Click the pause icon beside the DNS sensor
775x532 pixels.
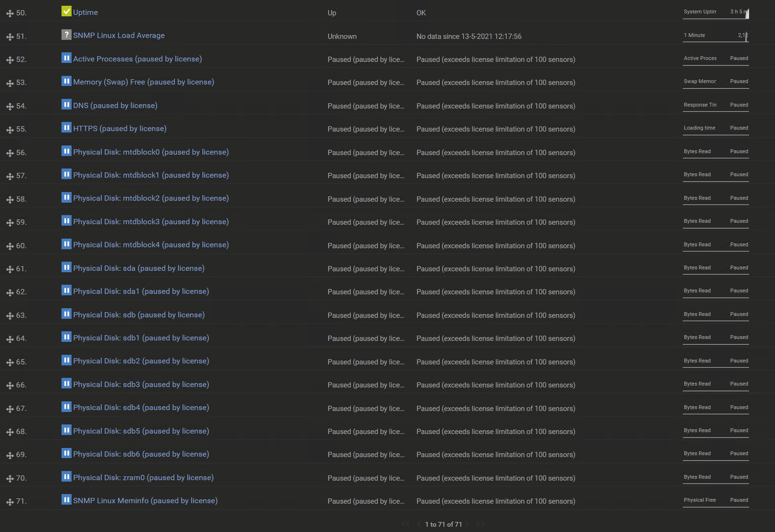[66, 104]
